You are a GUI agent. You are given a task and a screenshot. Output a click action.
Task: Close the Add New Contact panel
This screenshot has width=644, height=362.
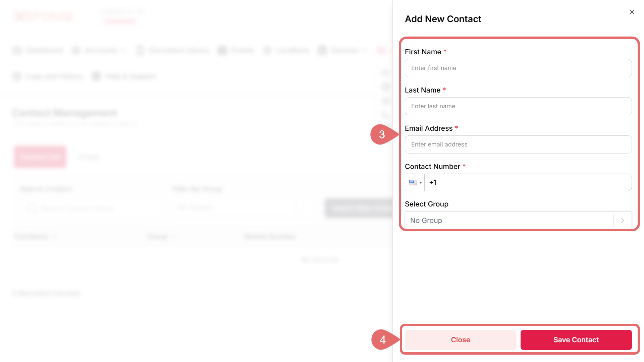(x=632, y=12)
